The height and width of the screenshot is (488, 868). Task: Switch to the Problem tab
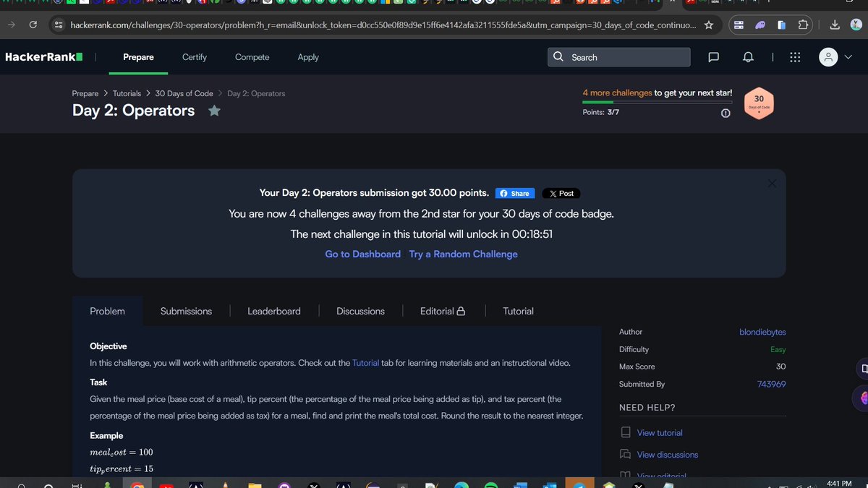107,311
